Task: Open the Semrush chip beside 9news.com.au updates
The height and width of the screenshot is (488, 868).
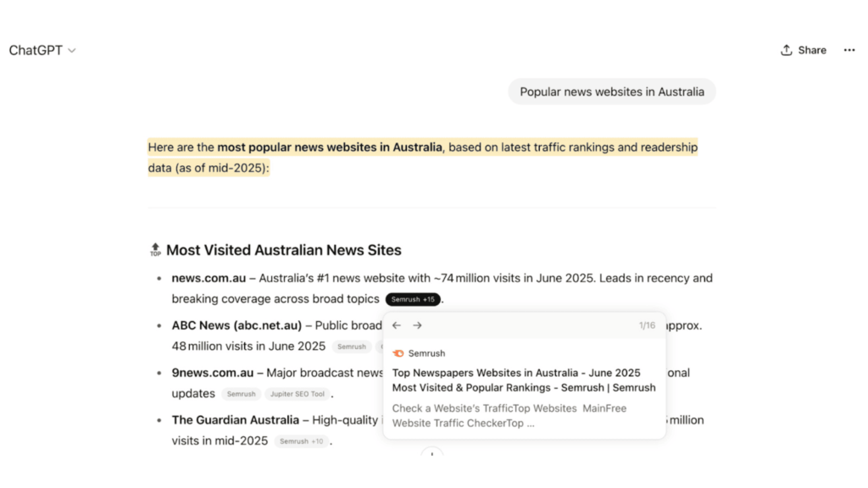Action: pos(241,394)
